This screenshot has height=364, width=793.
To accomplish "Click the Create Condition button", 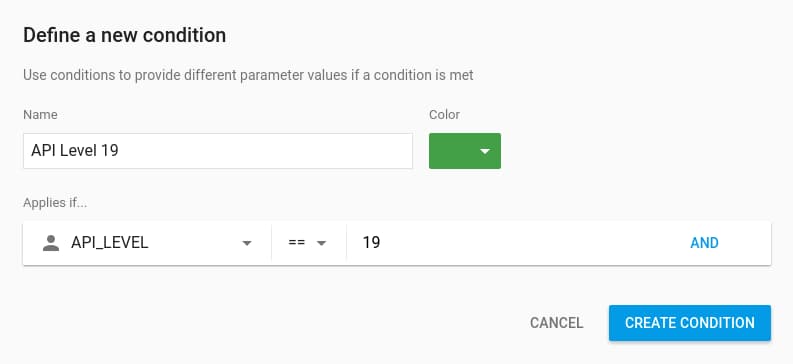I will pos(690,323).
